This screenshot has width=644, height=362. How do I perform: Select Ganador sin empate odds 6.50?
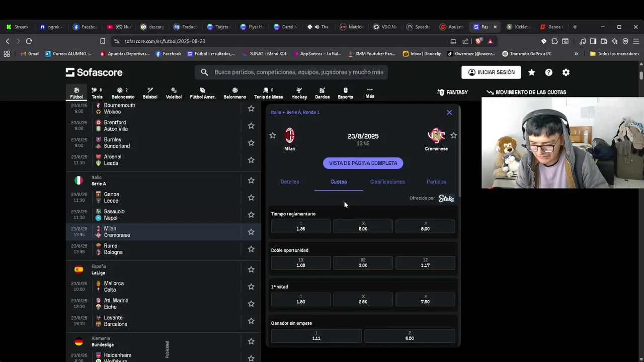pyautogui.click(x=410, y=336)
